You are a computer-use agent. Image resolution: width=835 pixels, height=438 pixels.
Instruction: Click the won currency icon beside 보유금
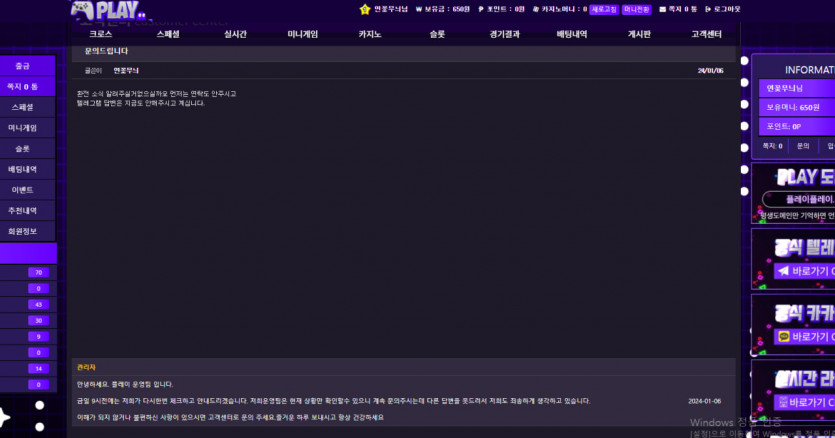(417, 9)
